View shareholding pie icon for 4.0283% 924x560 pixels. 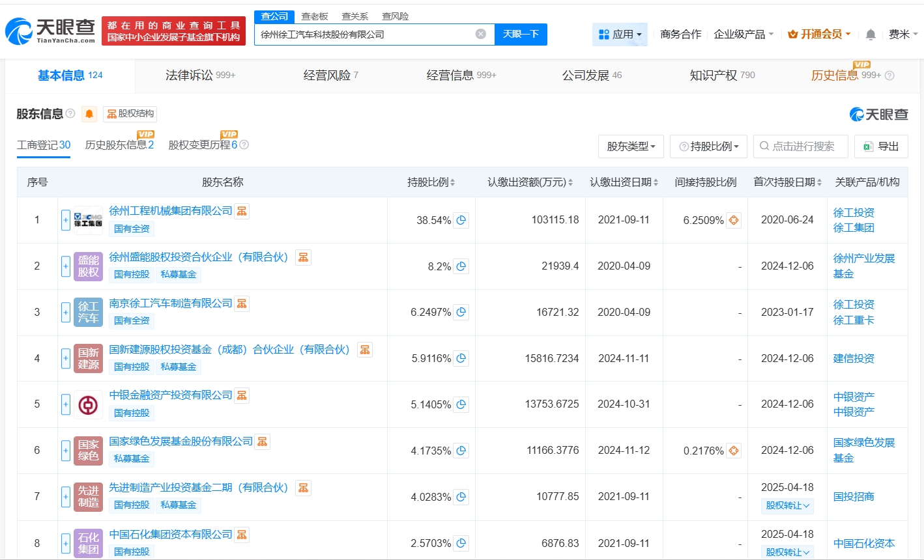pos(461,497)
